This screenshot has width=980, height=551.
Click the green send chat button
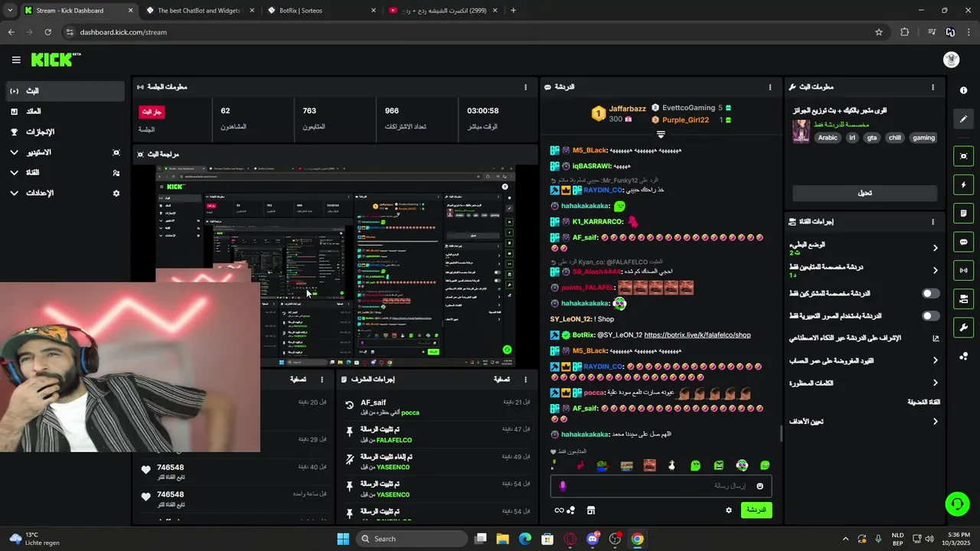coord(756,510)
